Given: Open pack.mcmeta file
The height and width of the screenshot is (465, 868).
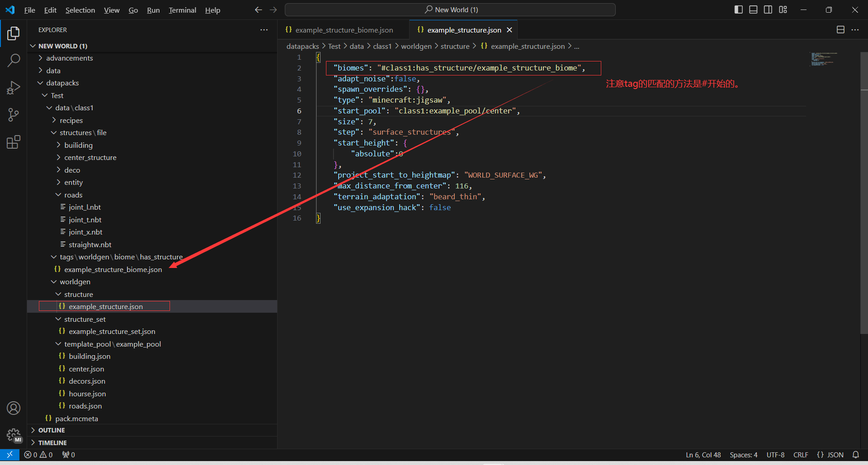Looking at the screenshot, I should click(152, 418).
